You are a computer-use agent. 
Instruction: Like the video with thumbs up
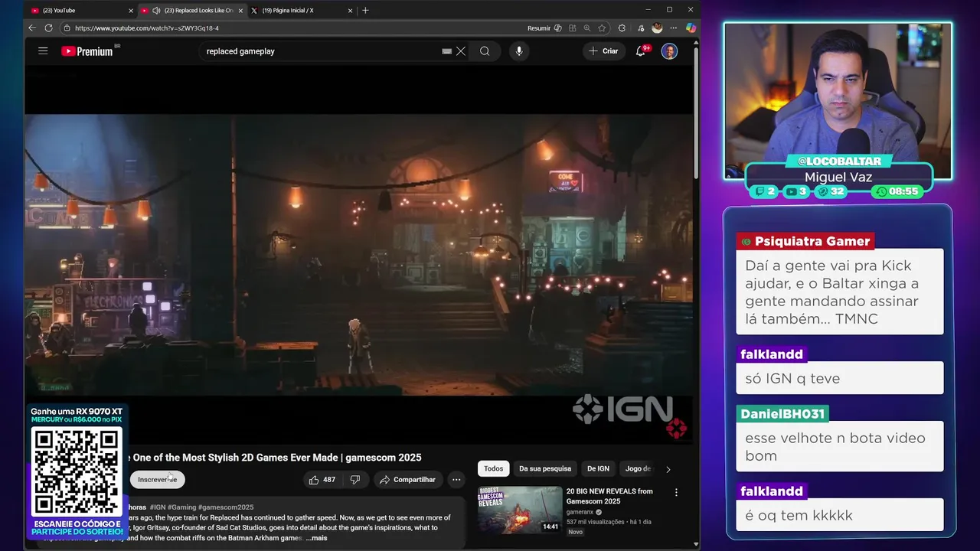[322, 480]
